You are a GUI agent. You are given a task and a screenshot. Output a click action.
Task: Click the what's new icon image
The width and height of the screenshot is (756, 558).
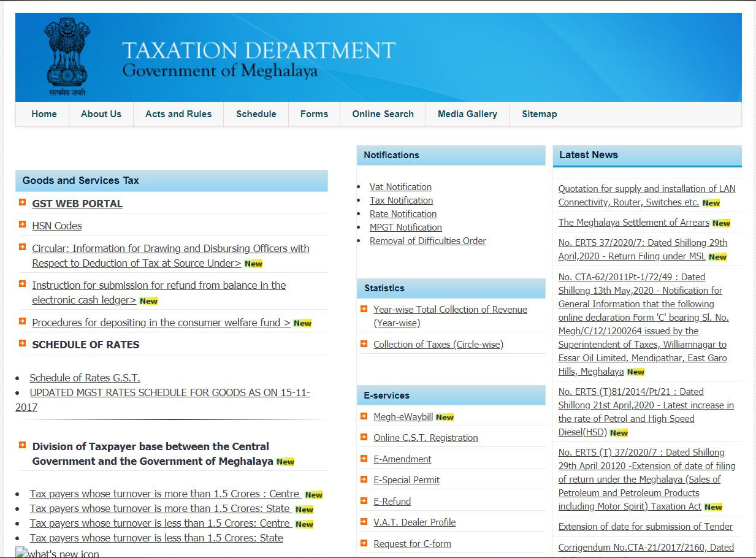pos(57,552)
